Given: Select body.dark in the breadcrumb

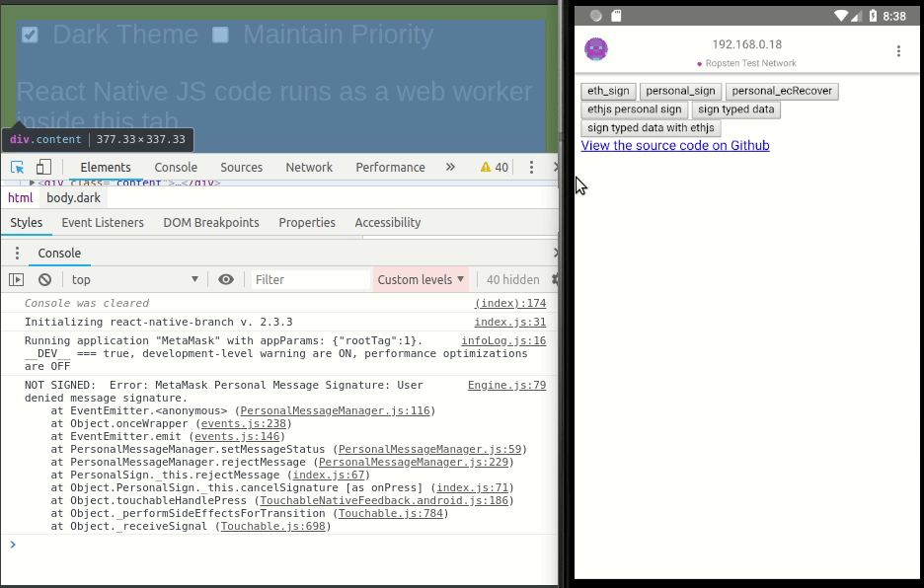Looking at the screenshot, I should [x=74, y=198].
